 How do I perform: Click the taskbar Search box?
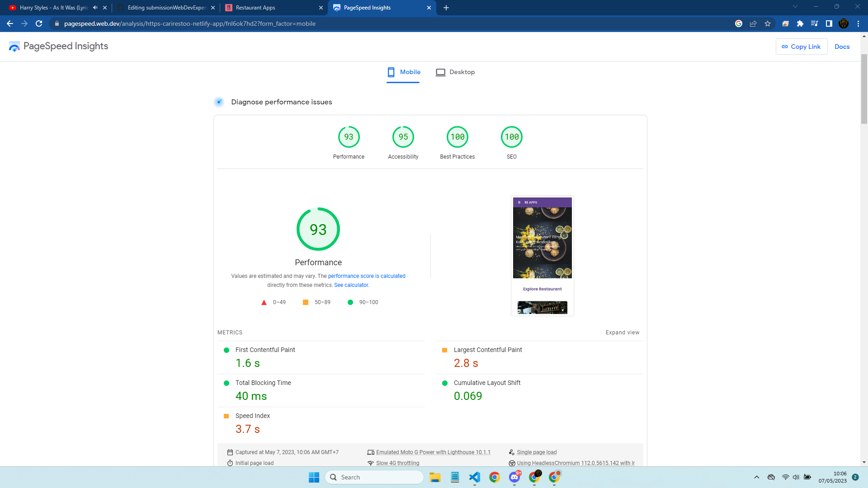point(374,477)
